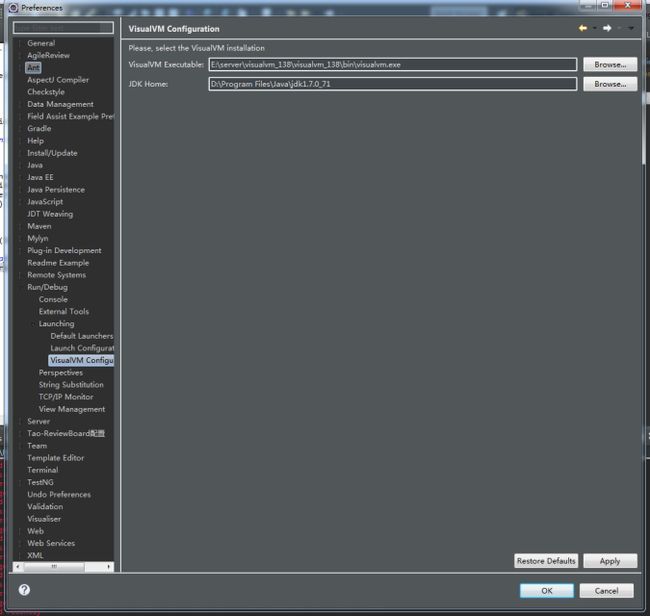Select Remote Systems preferences
Image resolution: width=650 pixels, height=616 pixels.
click(56, 275)
